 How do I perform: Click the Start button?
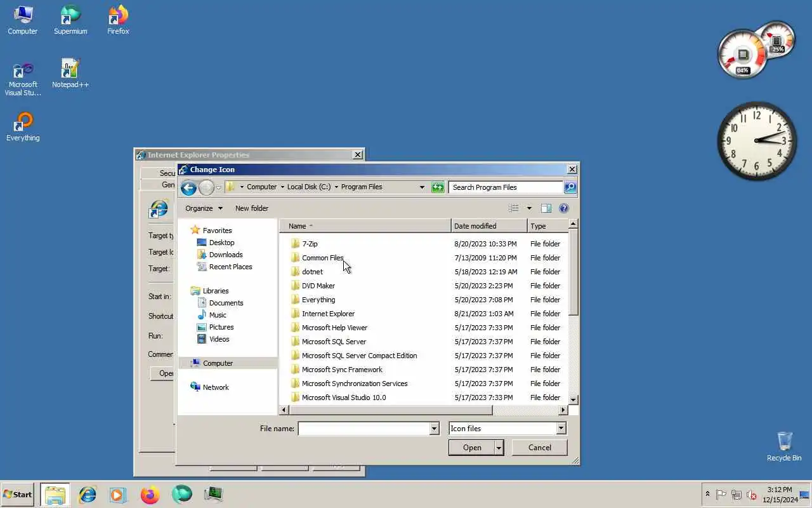click(17, 494)
